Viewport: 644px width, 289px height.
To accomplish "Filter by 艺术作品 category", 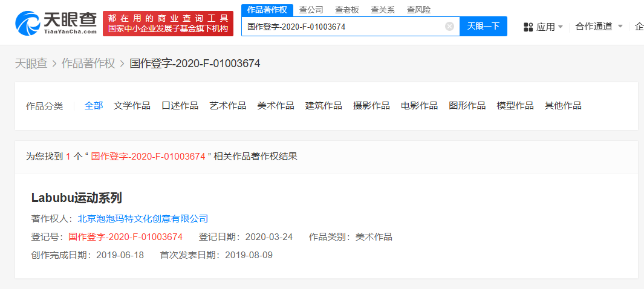I will coord(228,105).
